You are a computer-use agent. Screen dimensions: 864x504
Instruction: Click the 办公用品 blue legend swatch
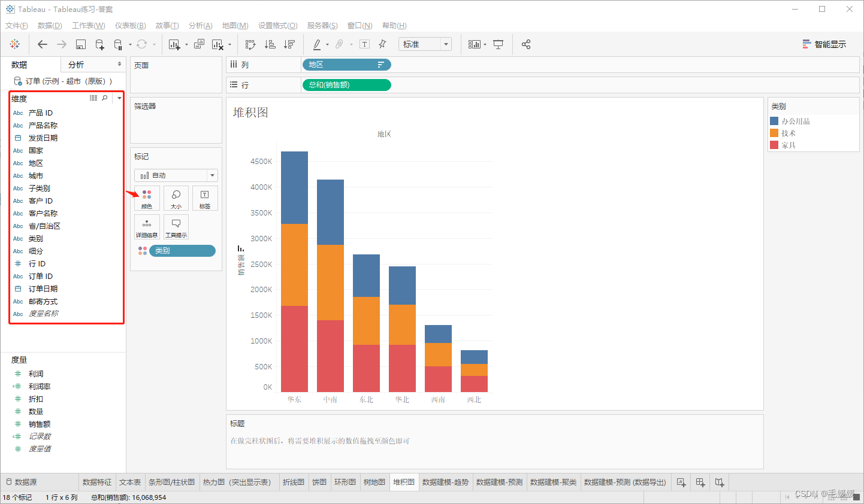pyautogui.click(x=774, y=121)
